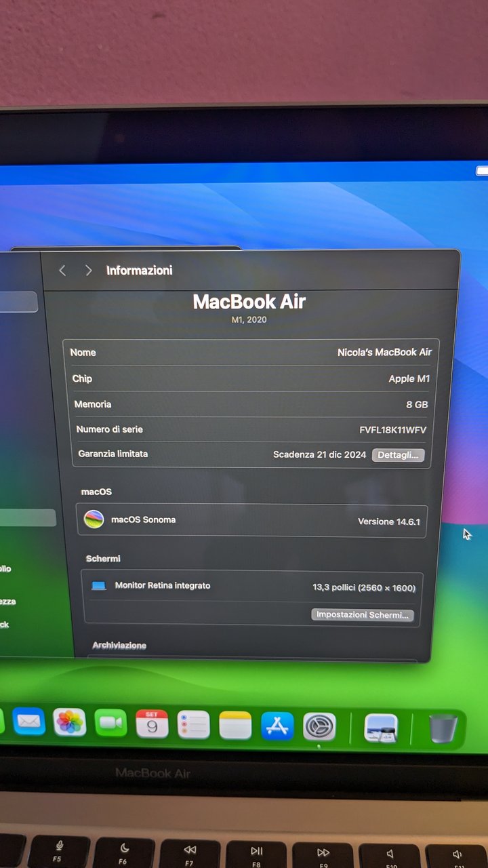Click the Dettagli... warranty button

pos(398,455)
